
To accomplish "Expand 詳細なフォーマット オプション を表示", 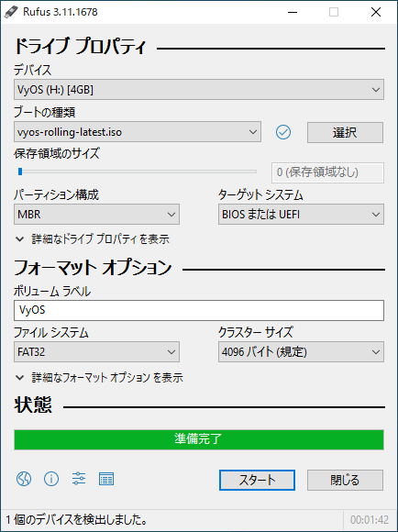I will pyautogui.click(x=99, y=378).
